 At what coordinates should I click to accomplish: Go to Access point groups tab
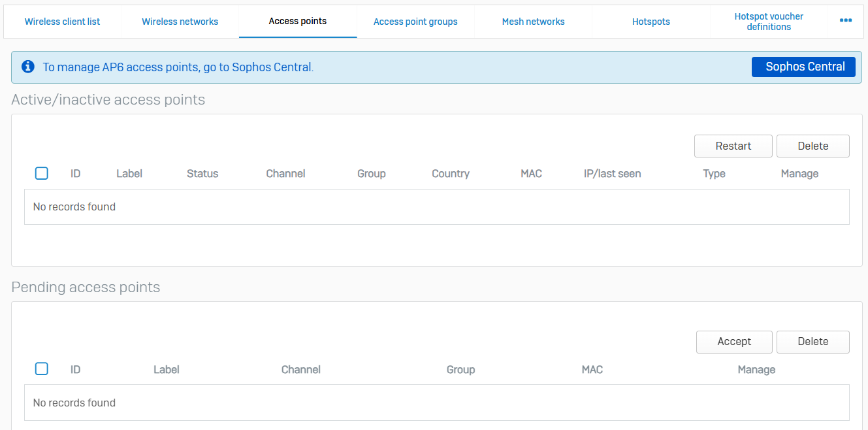[x=415, y=22]
